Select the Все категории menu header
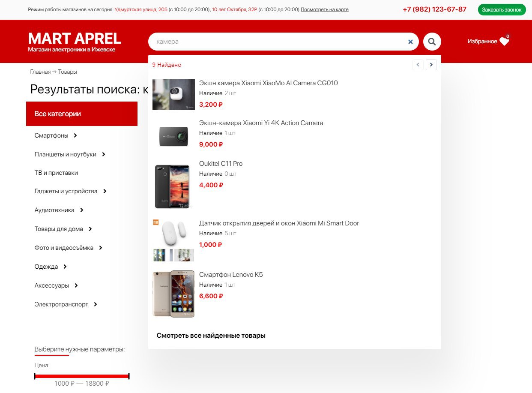 82,114
